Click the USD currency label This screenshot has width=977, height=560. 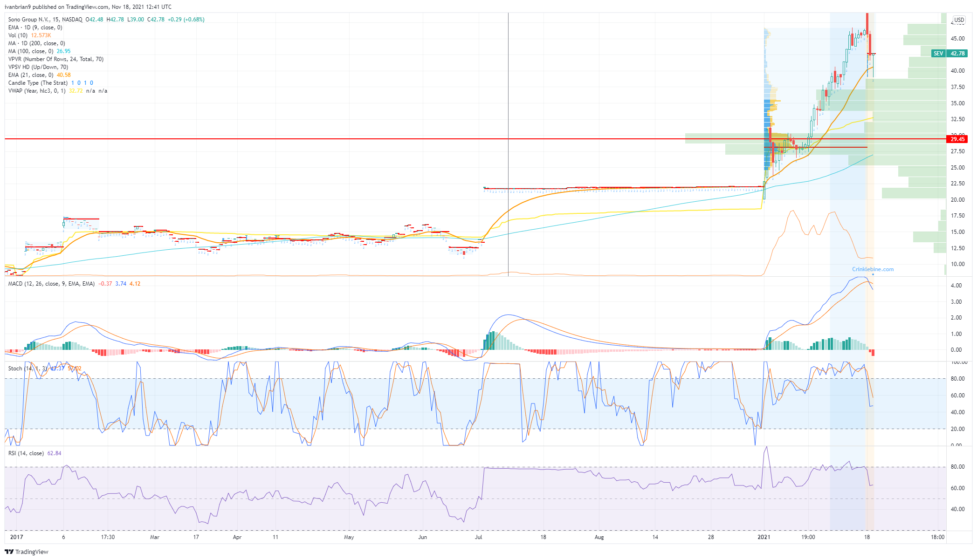click(959, 20)
